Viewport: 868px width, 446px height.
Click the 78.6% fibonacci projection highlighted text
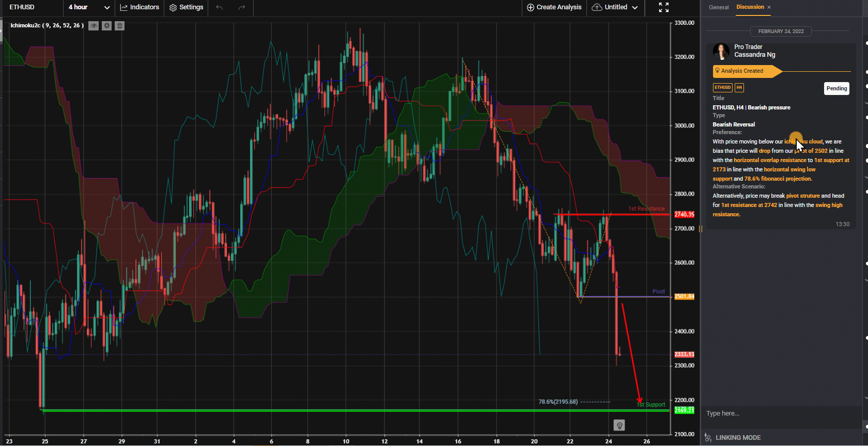[778, 179]
